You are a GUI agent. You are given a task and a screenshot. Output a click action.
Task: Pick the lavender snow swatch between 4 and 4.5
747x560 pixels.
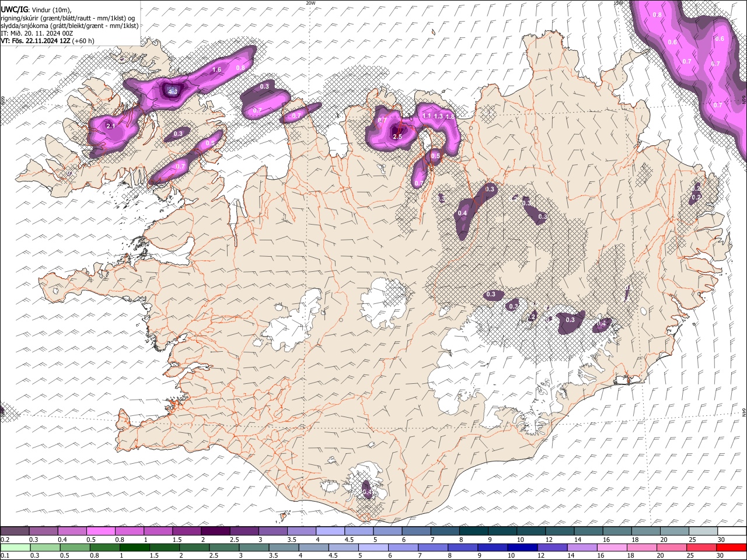(330, 531)
